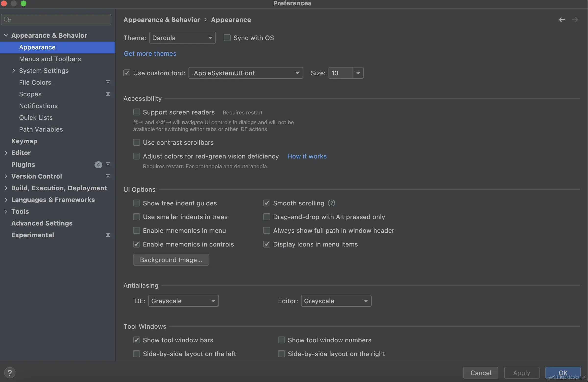Image resolution: width=588 pixels, height=382 pixels.
Task: Click Smooth scrolling help icon
Action: [x=331, y=203]
